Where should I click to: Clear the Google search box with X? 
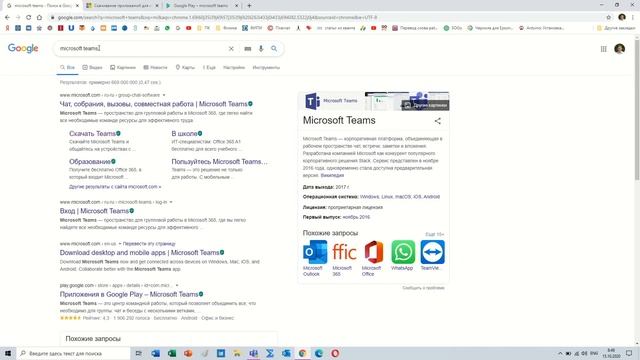click(231, 49)
